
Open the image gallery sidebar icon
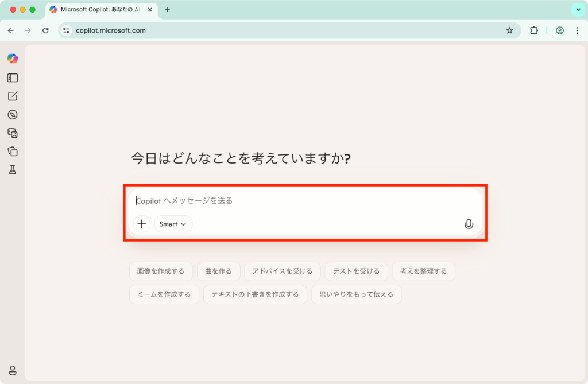click(x=13, y=133)
